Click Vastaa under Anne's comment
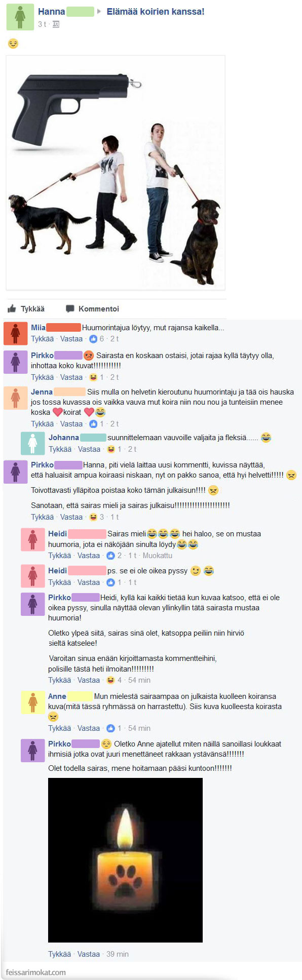This screenshot has width=302, height=980. 89,728
